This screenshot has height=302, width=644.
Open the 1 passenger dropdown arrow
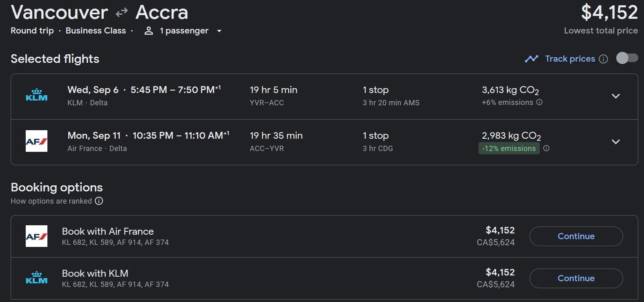(219, 31)
